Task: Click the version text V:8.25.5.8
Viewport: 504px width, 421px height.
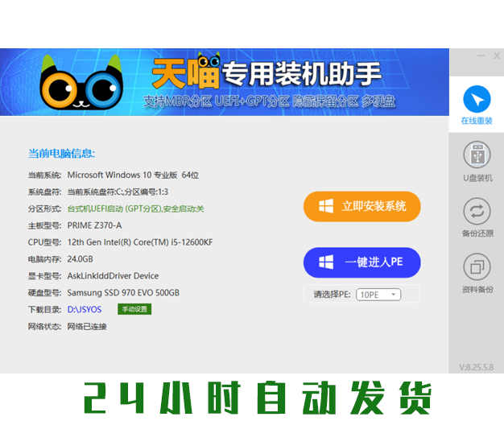Action: [x=477, y=367]
